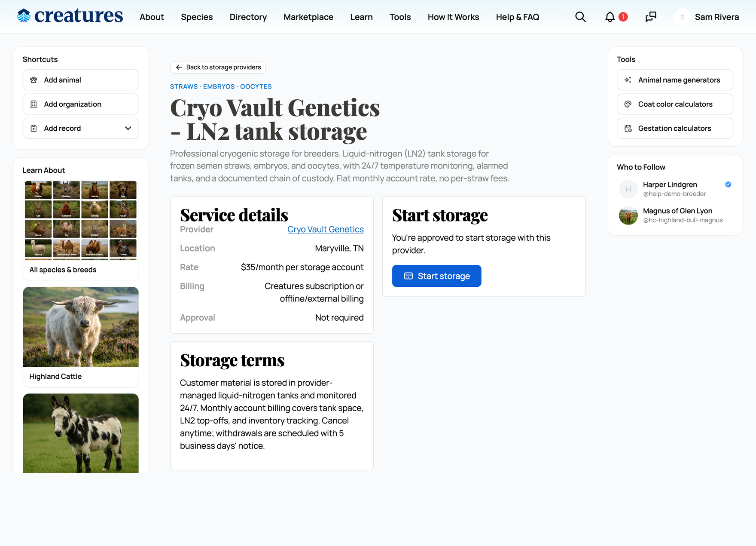756x546 pixels.
Task: Click Harper Lindgren avatar
Action: [628, 189]
